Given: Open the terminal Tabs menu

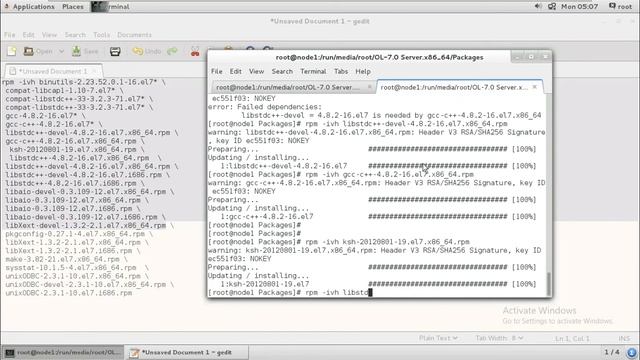Looking at the screenshot, I should 341,71.
